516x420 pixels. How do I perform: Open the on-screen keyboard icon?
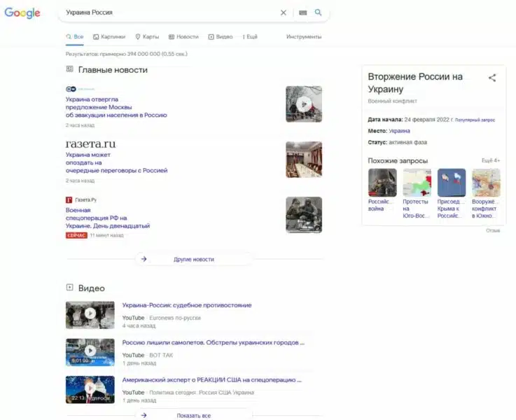pos(302,13)
